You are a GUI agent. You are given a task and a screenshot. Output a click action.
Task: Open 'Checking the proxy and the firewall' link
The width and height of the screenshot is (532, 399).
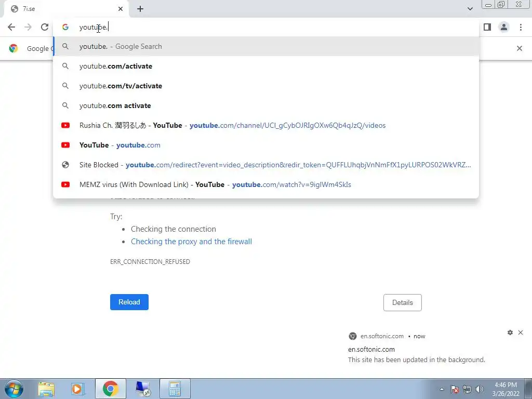tap(191, 242)
